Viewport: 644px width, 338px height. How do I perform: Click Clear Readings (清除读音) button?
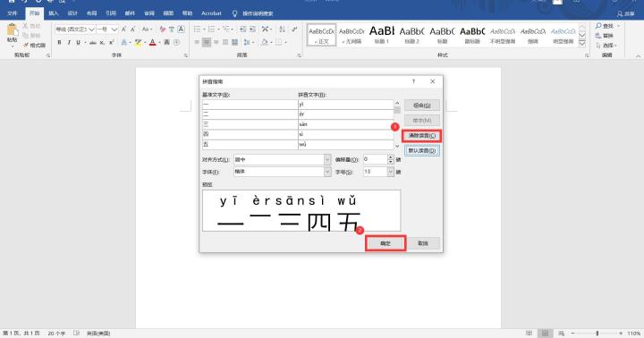click(422, 136)
